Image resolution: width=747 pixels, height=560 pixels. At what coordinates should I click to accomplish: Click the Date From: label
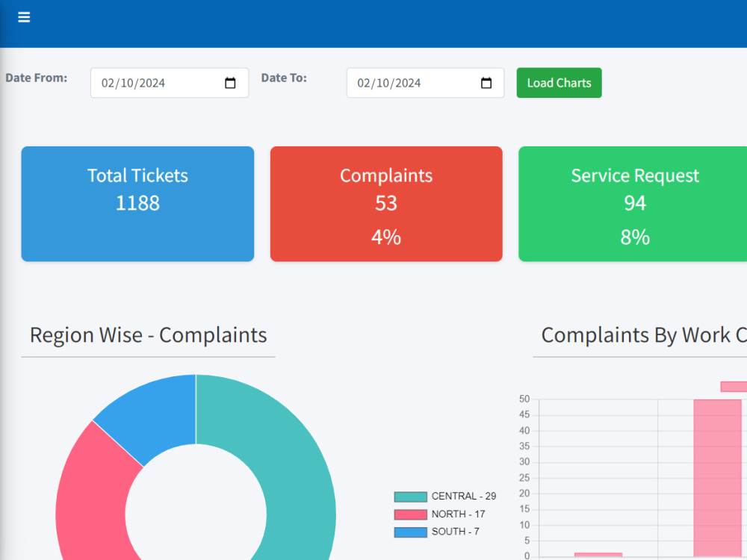coord(36,78)
